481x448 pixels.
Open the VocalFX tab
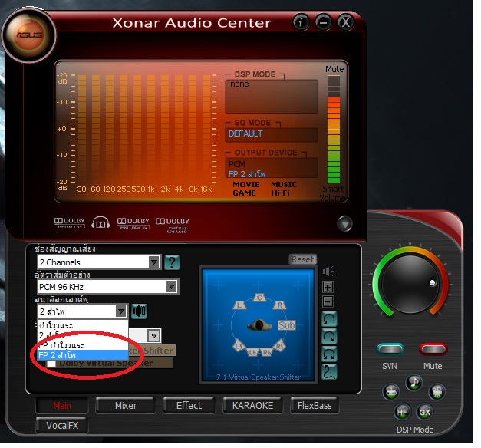[x=62, y=425]
